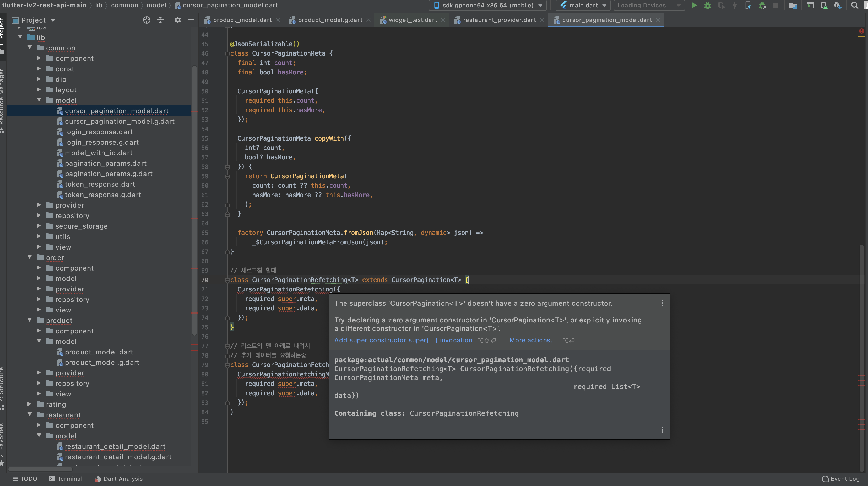Open AVD Manager device icon
The height and width of the screenshot is (486, 868).
pyautogui.click(x=824, y=5)
